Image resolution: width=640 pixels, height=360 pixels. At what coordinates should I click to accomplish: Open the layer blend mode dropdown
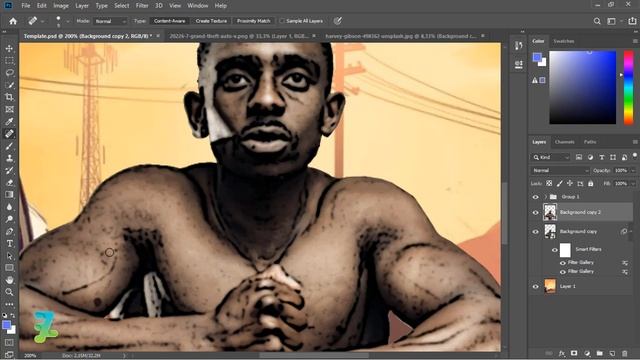(560, 170)
